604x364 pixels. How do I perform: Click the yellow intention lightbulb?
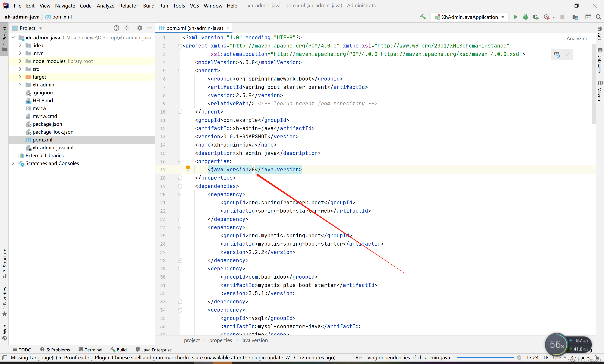(x=188, y=168)
